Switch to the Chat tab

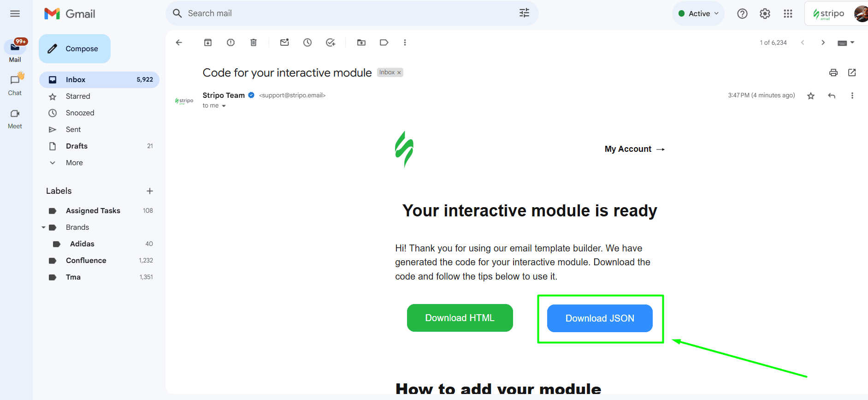click(x=15, y=84)
